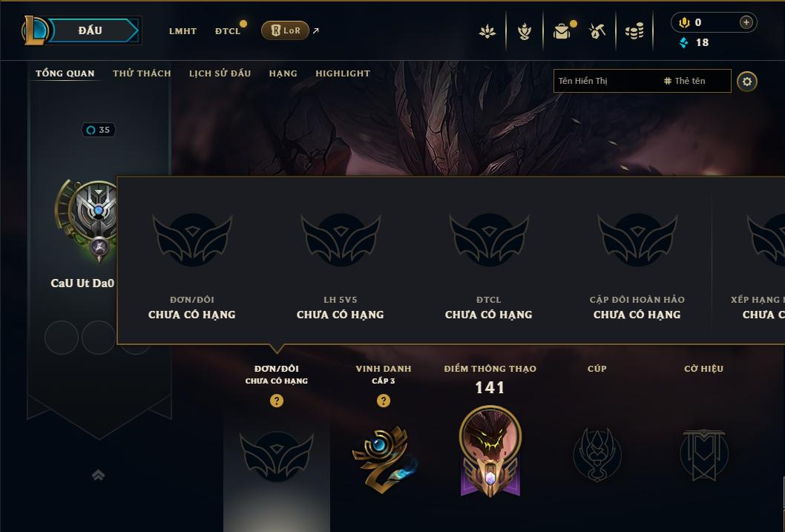Focus the Tên Hiển Thị search field

coord(643,81)
